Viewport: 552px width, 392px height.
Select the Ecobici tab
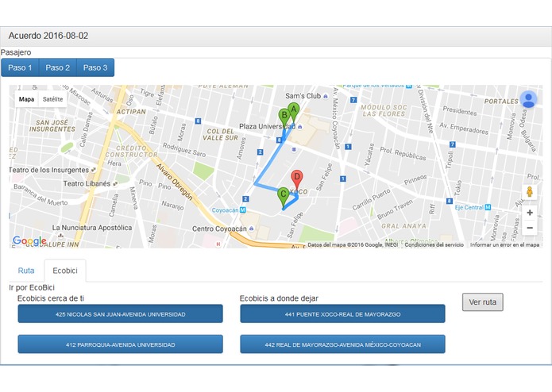[x=65, y=271]
